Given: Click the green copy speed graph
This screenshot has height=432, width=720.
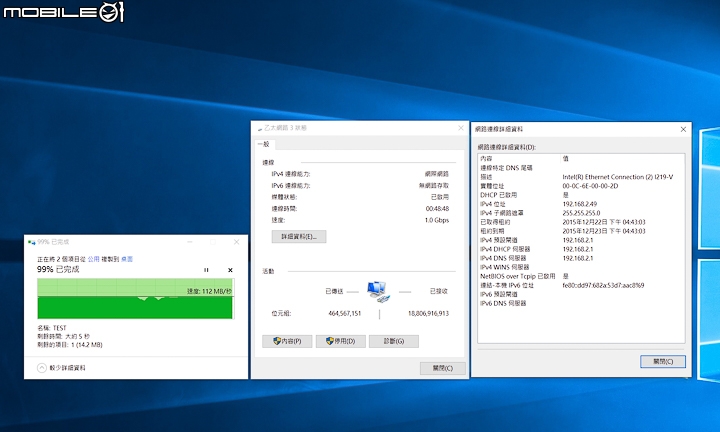Looking at the screenshot, I should pyautogui.click(x=135, y=298).
